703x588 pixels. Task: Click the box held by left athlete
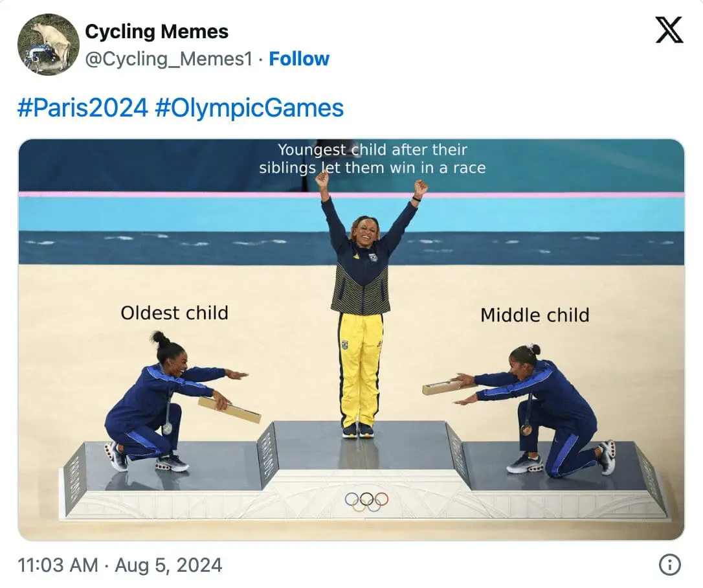pos(229,410)
